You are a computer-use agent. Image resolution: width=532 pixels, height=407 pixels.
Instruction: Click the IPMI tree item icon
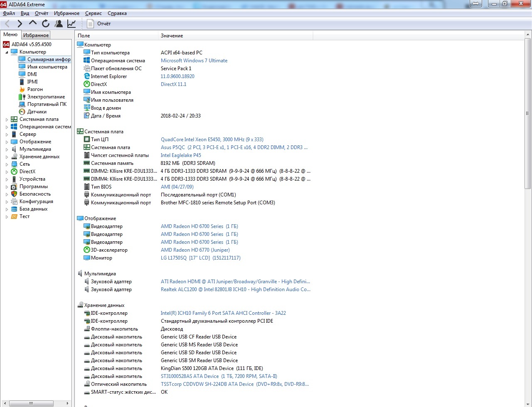(22, 82)
